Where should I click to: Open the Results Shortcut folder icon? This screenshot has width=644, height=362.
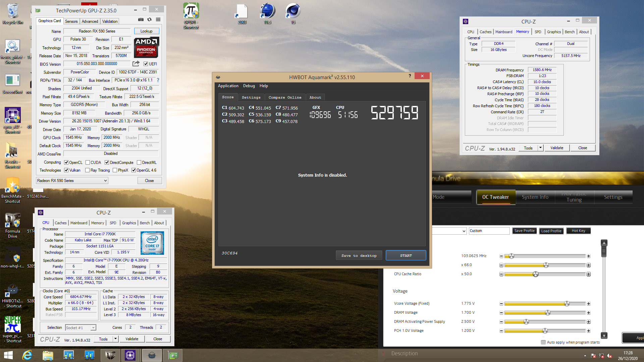coord(13,155)
